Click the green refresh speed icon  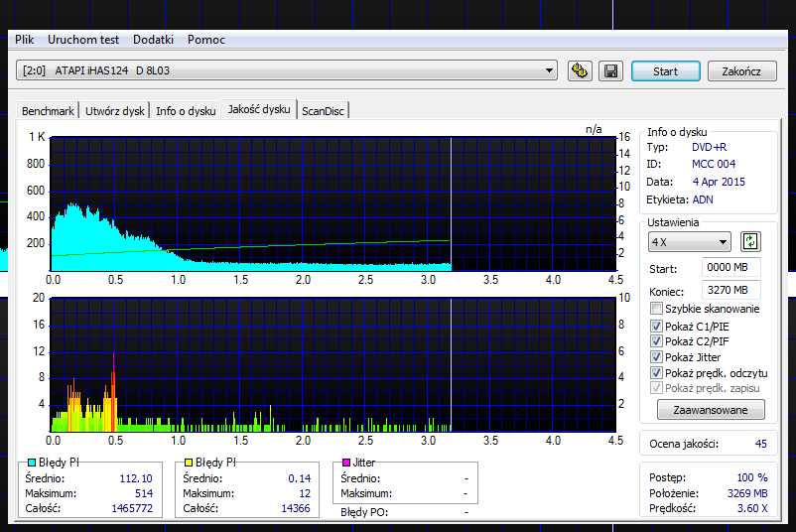(x=750, y=241)
